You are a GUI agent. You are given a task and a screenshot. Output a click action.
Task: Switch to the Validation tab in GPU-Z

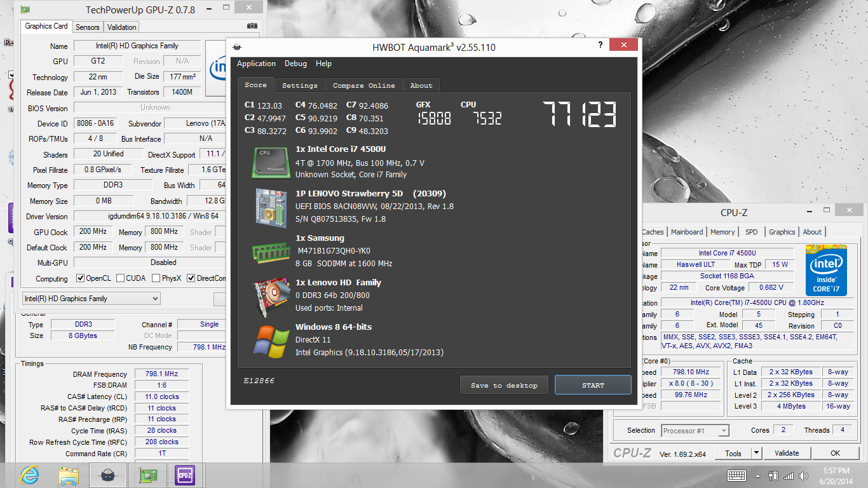pyautogui.click(x=121, y=27)
